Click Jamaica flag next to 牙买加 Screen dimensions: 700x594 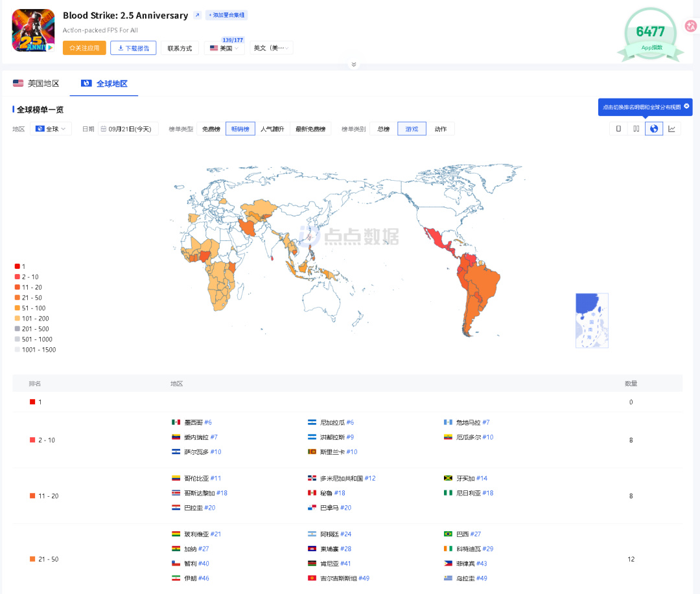[449, 478]
